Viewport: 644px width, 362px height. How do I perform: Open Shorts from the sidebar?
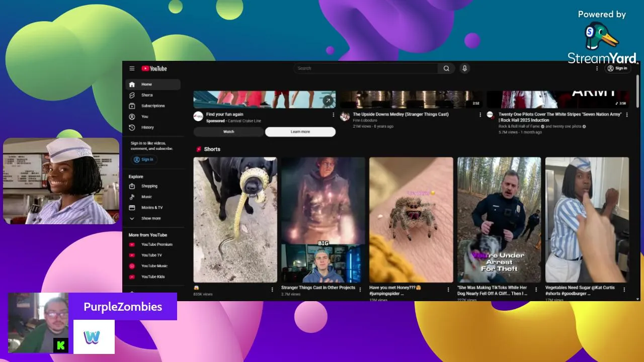pos(153,95)
